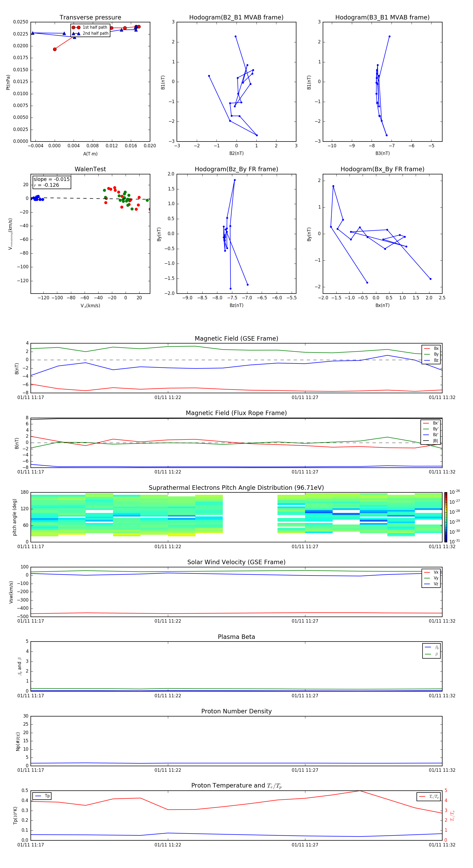Select the βp entry in Plasma Beta legend
Viewport: 473px width, 868px height.
click(x=431, y=647)
